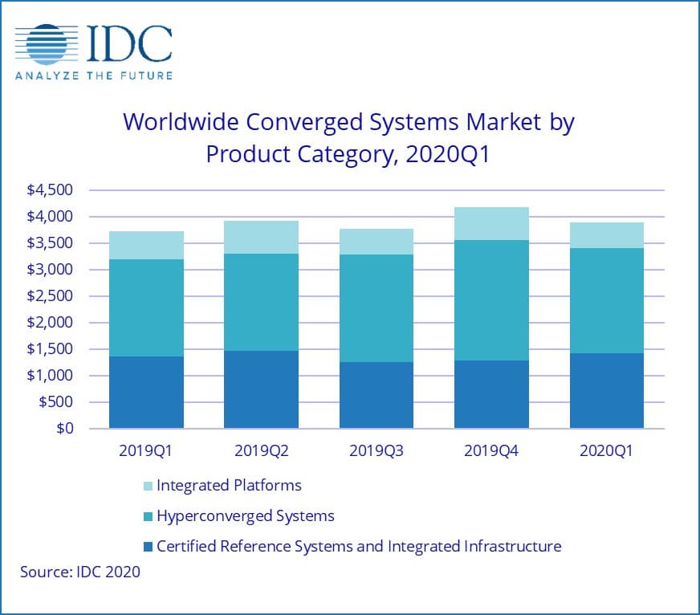This screenshot has width=700, height=615.
Task: Click the 'Integrated Platforms' legend text
Action: pyautogui.click(x=229, y=486)
